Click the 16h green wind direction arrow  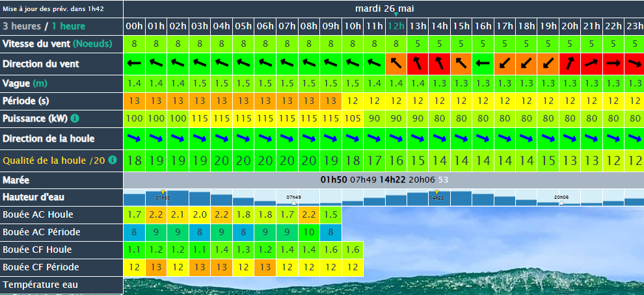coord(483,64)
